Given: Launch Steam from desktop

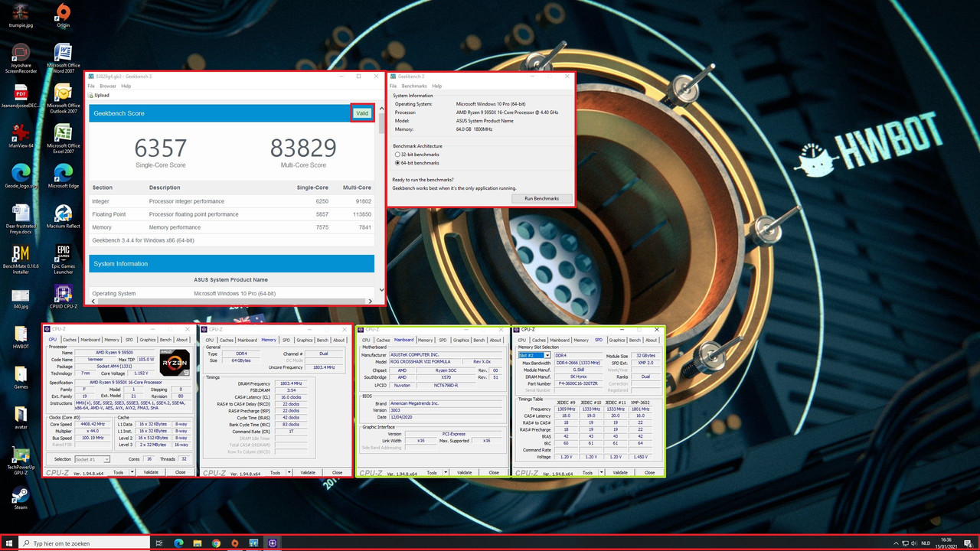Looking at the screenshot, I should (x=21, y=498).
